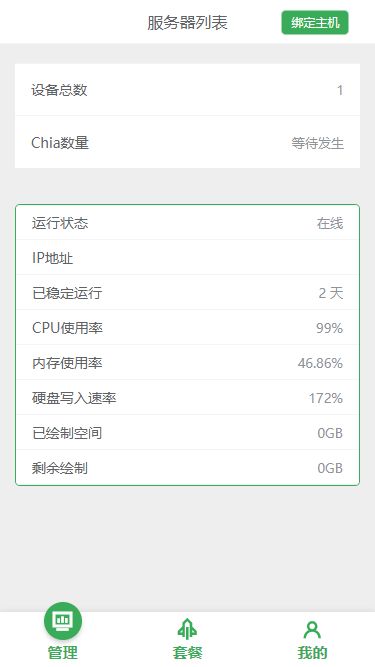Tap the 运行状态 row
The height and width of the screenshot is (667, 375).
pyautogui.click(x=188, y=222)
